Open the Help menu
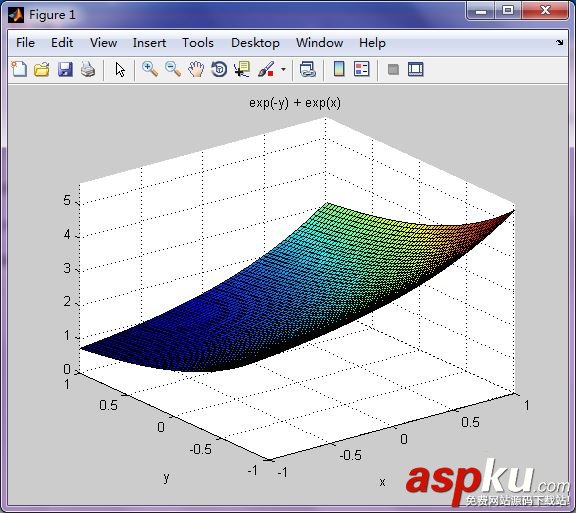The width and height of the screenshot is (576, 513). pos(372,43)
